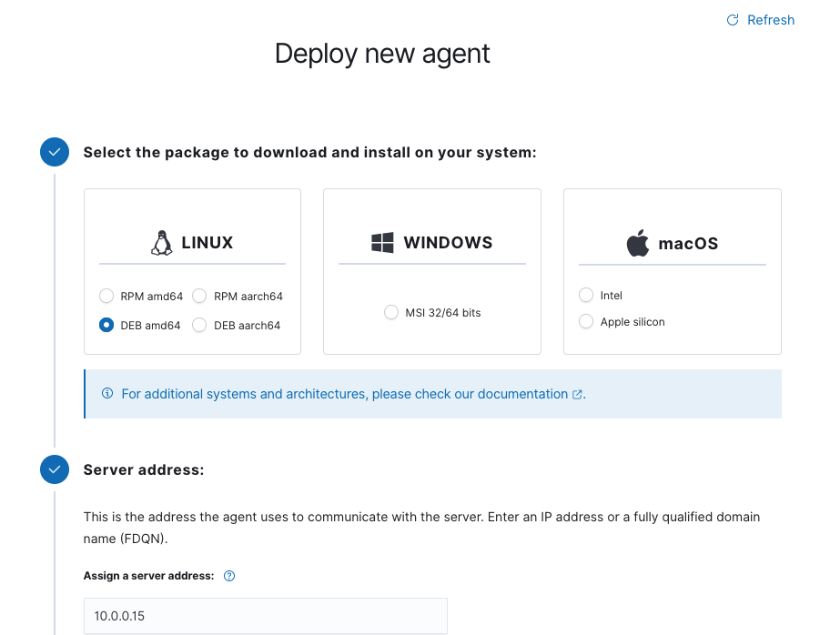Select the RPM amd64 radio option
840x635 pixels.
(x=106, y=296)
